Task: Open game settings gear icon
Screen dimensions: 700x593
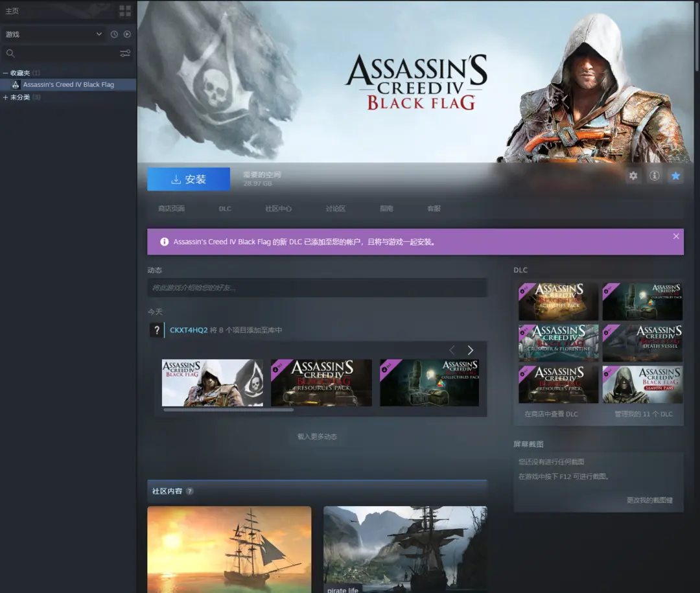Action: coord(633,176)
